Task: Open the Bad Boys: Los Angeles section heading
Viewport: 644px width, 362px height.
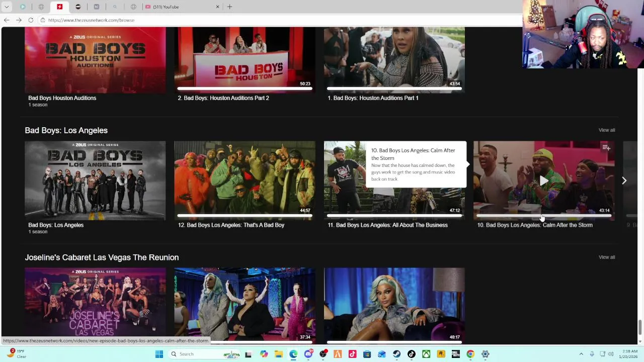Action: (66, 130)
